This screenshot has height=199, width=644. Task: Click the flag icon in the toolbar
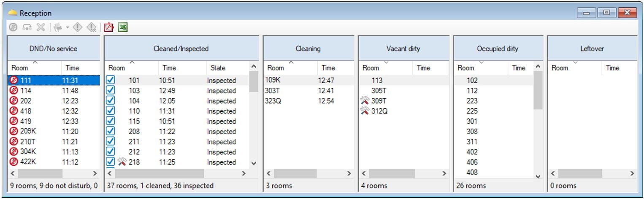pyautogui.click(x=58, y=27)
